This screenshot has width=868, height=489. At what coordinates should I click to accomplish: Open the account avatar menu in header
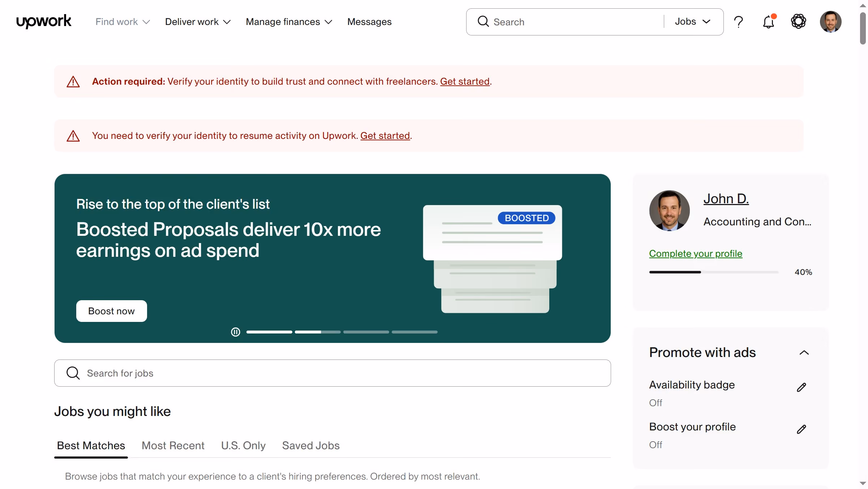830,22
